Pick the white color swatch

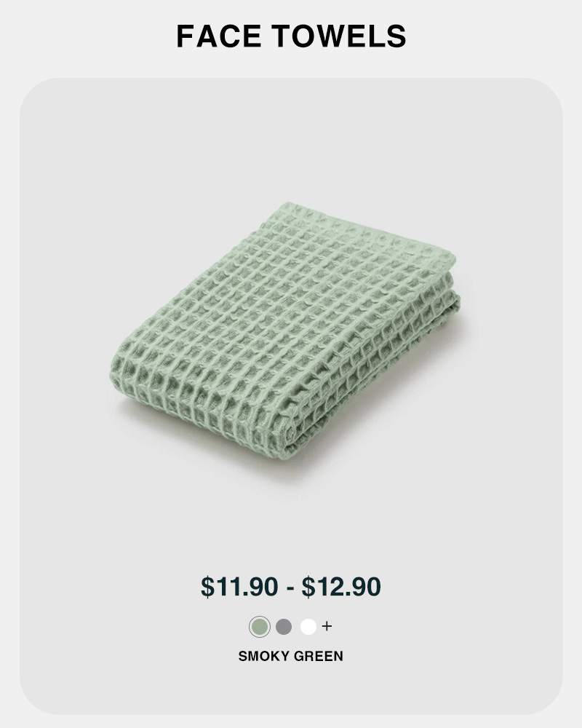(308, 626)
